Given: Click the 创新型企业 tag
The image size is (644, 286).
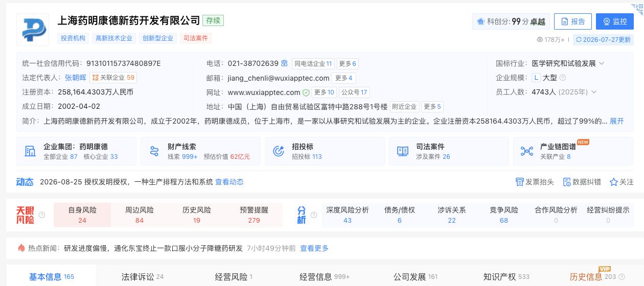Looking at the screenshot, I should (158, 38).
